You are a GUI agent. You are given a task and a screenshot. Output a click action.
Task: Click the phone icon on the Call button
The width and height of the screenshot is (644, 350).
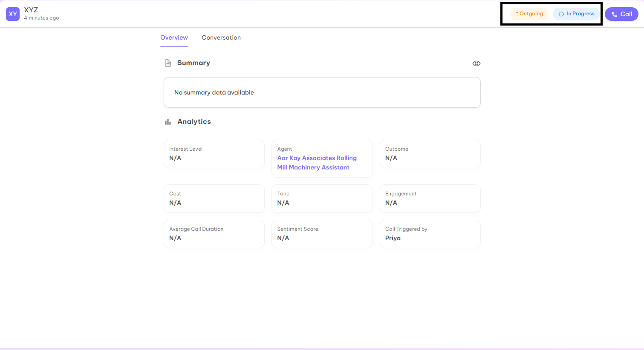coord(615,14)
